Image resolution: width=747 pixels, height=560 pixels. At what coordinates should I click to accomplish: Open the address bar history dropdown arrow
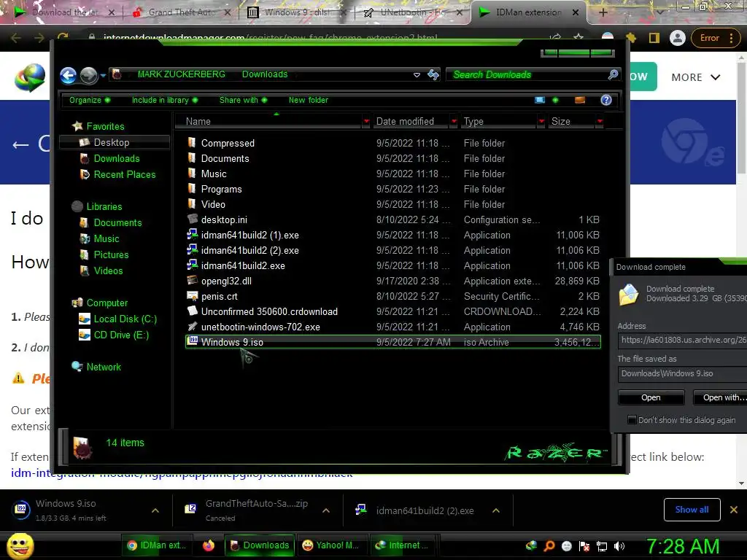(x=417, y=75)
